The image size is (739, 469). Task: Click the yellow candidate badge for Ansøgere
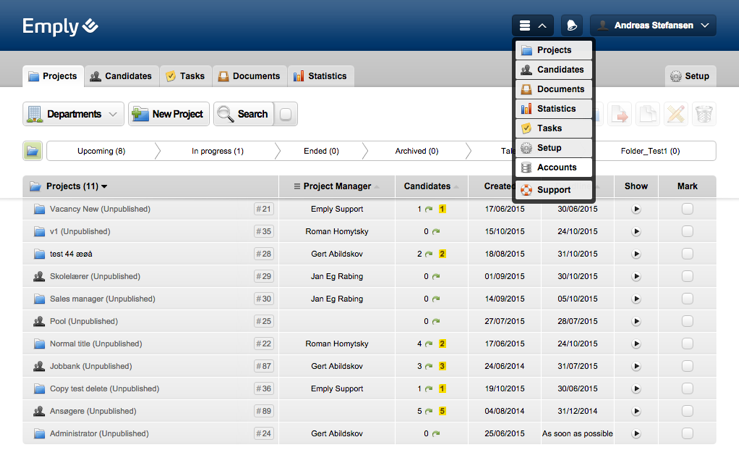click(x=442, y=411)
